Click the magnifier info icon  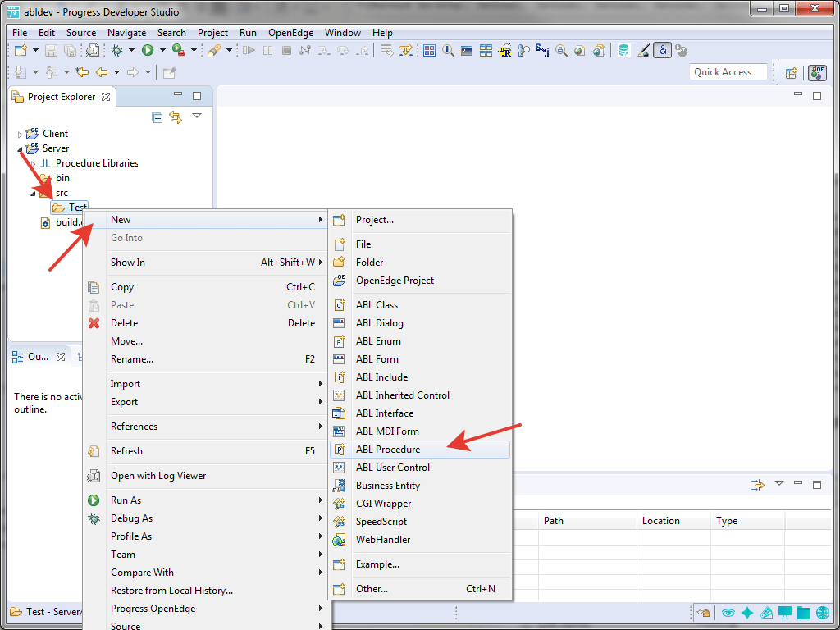[x=448, y=50]
